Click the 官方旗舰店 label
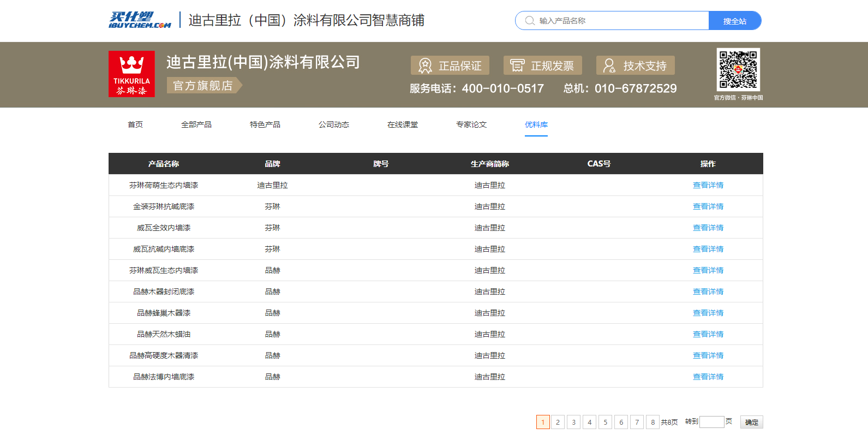The image size is (868, 440). coord(203,86)
